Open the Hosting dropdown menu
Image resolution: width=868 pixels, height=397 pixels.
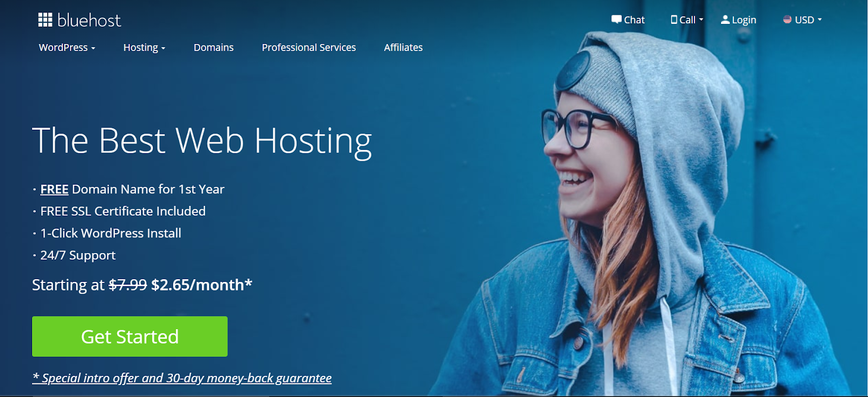(144, 48)
